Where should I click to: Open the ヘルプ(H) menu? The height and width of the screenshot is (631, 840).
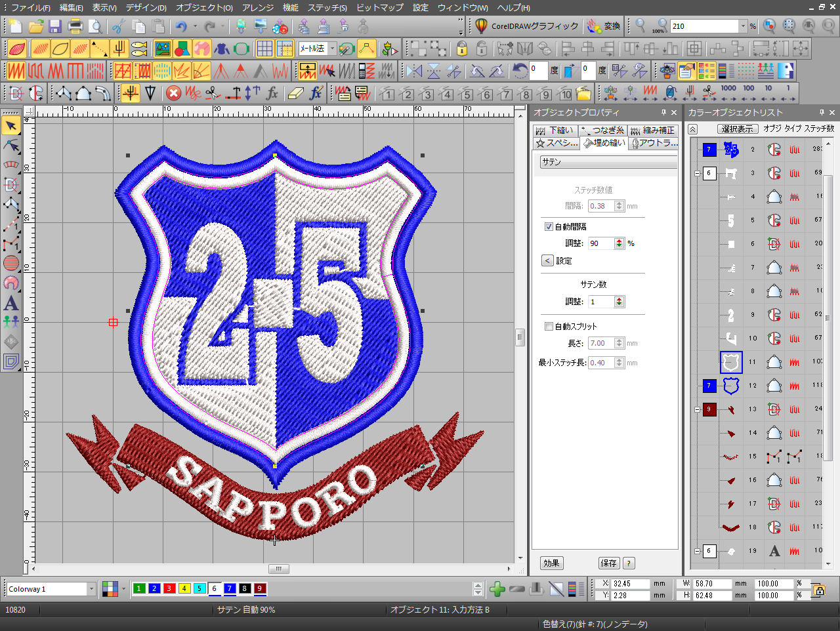(514, 8)
